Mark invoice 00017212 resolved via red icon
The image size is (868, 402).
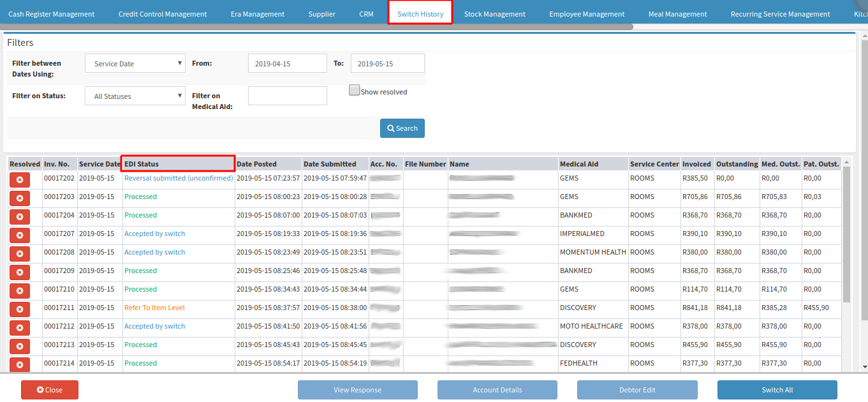pyautogui.click(x=20, y=328)
